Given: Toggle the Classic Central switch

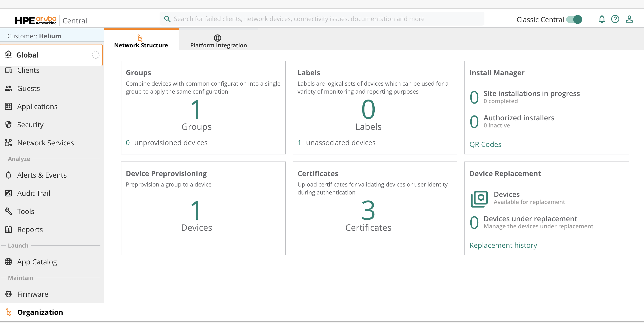Looking at the screenshot, I should 574,19.
